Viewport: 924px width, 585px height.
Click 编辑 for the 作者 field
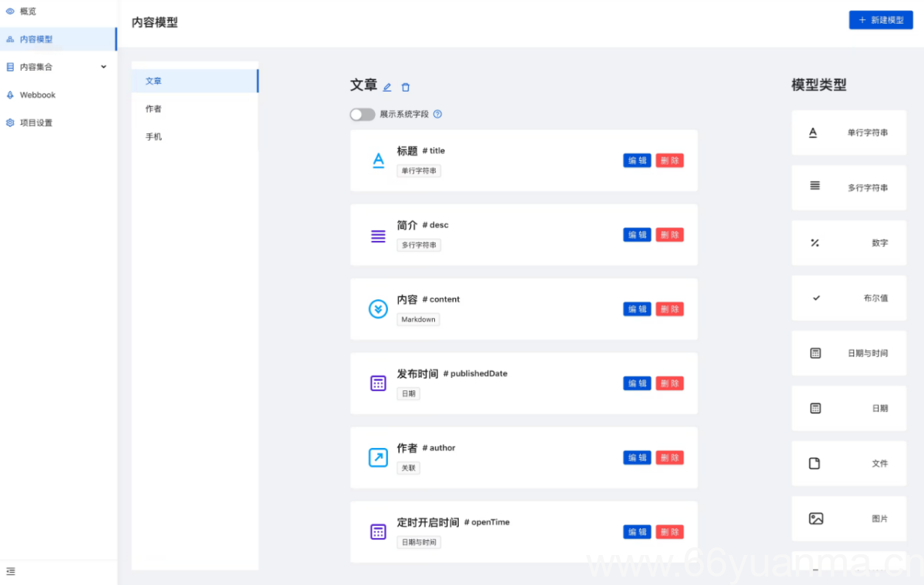click(x=637, y=457)
